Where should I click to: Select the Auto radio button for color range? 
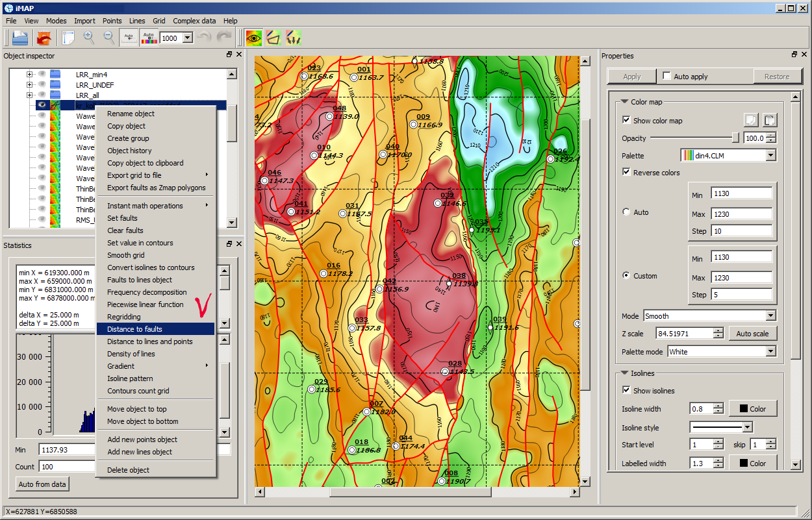(626, 212)
